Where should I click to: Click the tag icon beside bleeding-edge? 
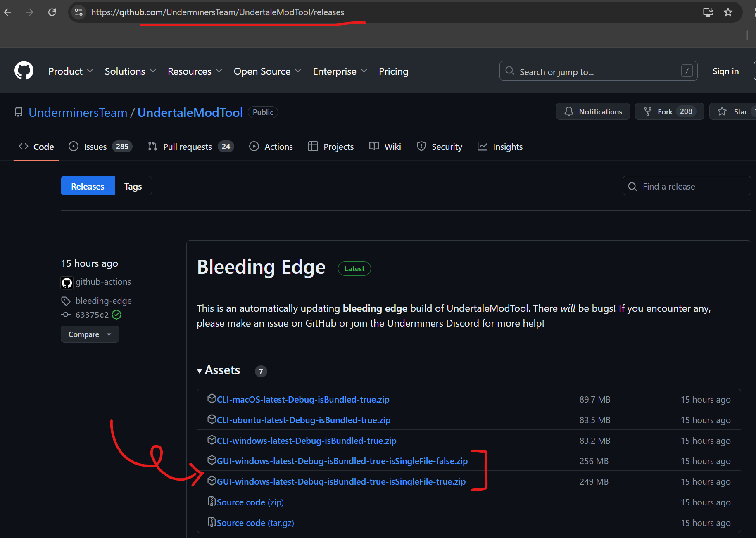tap(66, 301)
